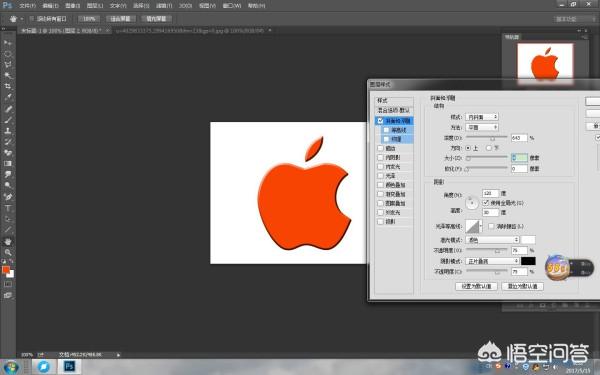
Task: Open the File (文件) menu
Action: pyautogui.click(x=27, y=6)
